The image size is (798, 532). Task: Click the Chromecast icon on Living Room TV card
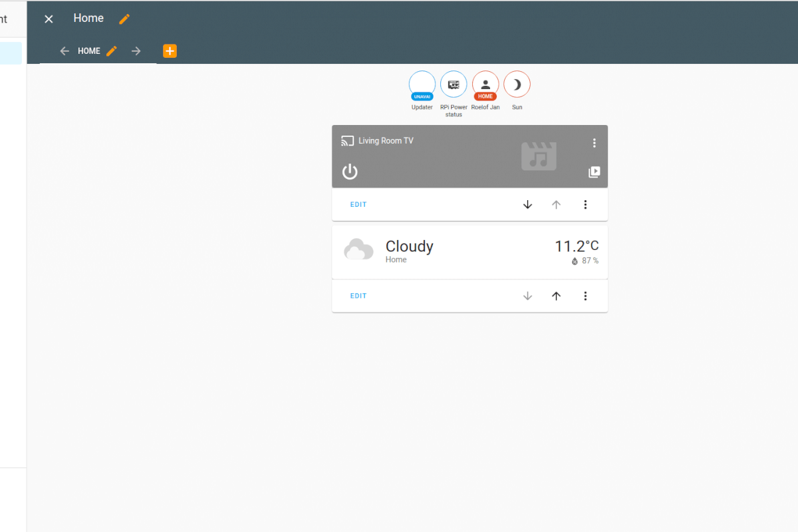point(347,140)
